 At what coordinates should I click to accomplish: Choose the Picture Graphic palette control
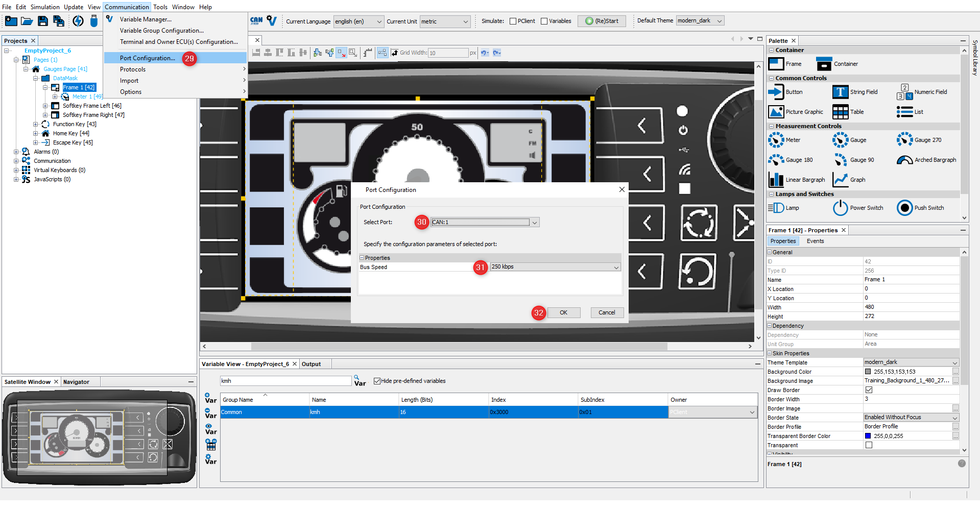click(x=776, y=112)
